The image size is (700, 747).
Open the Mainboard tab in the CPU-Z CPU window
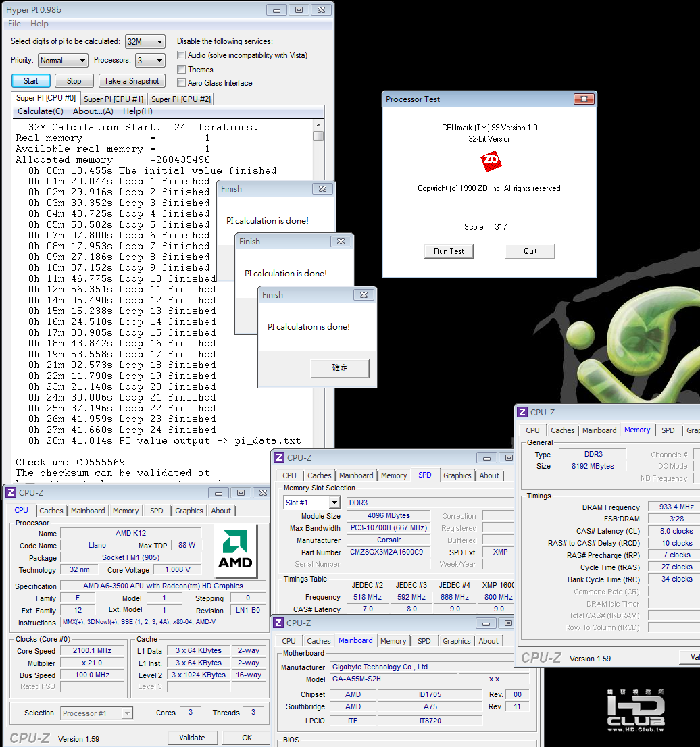click(88, 510)
